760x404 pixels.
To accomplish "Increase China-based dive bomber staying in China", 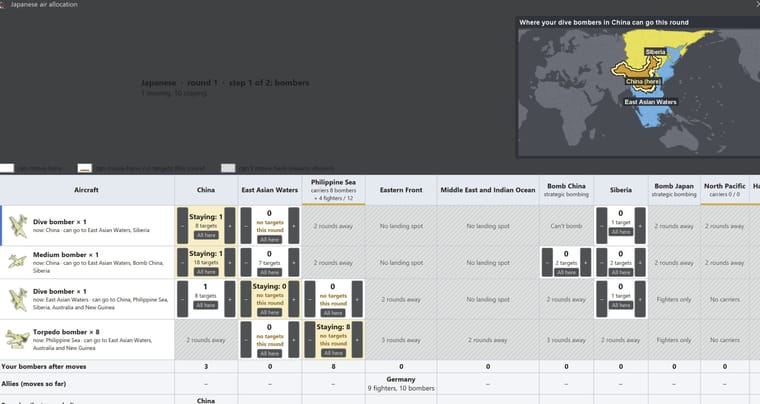I will [x=230, y=226].
